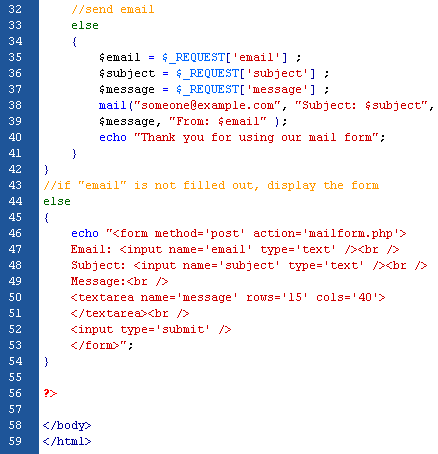
Task: Click the closing brace on line 41
Action: pyautogui.click(x=74, y=154)
